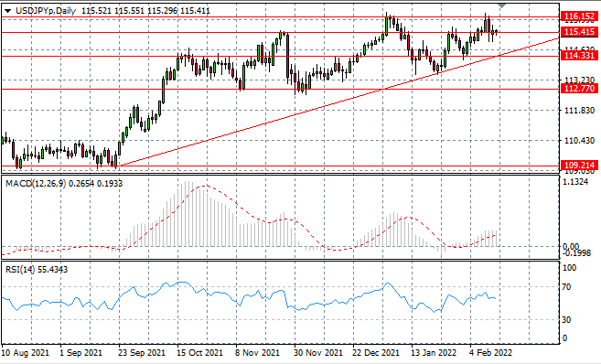The image size is (601, 364).
Task: Click the RSI scale level 100
Action: pyautogui.click(x=569, y=268)
